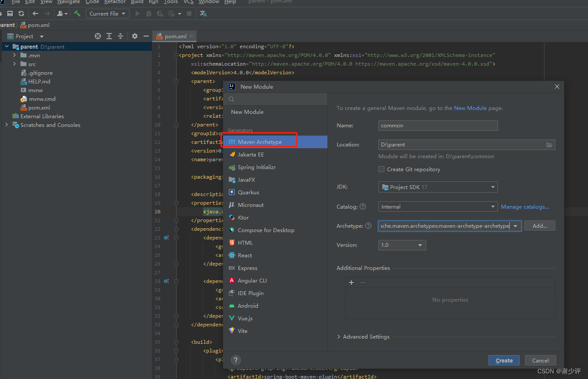Expand Scratches and Consoles node
Image resolution: width=588 pixels, height=379 pixels.
tap(7, 125)
